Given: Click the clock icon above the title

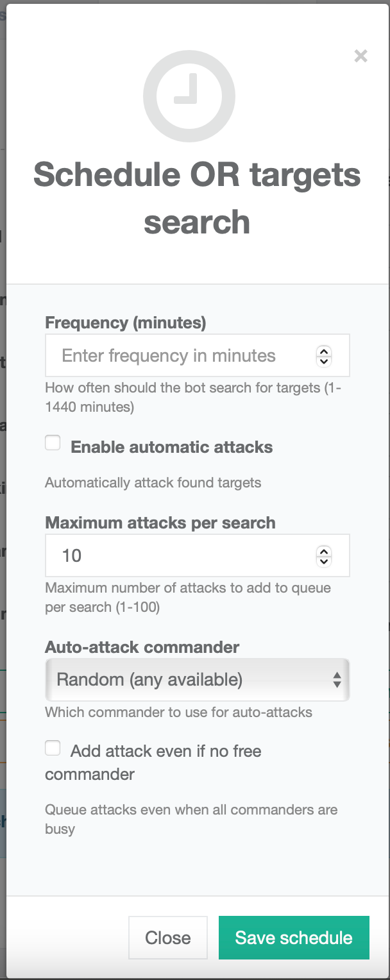Looking at the screenshot, I should tap(189, 96).
